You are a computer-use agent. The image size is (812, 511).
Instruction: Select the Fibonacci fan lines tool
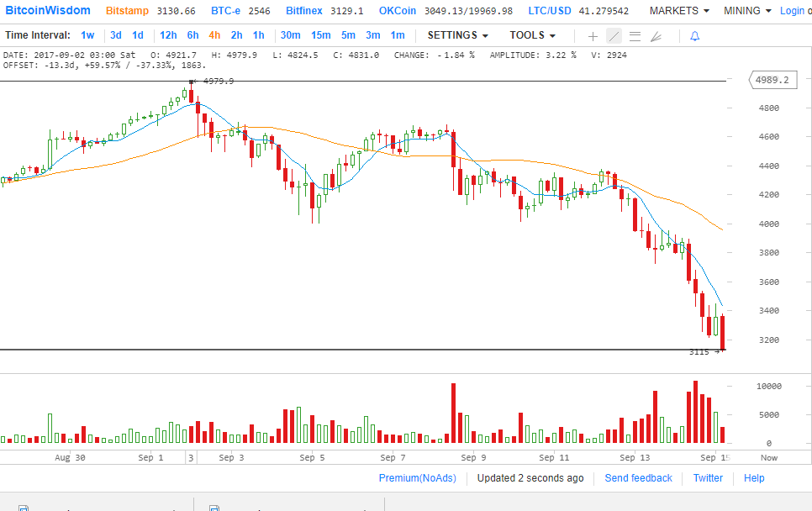pos(656,36)
